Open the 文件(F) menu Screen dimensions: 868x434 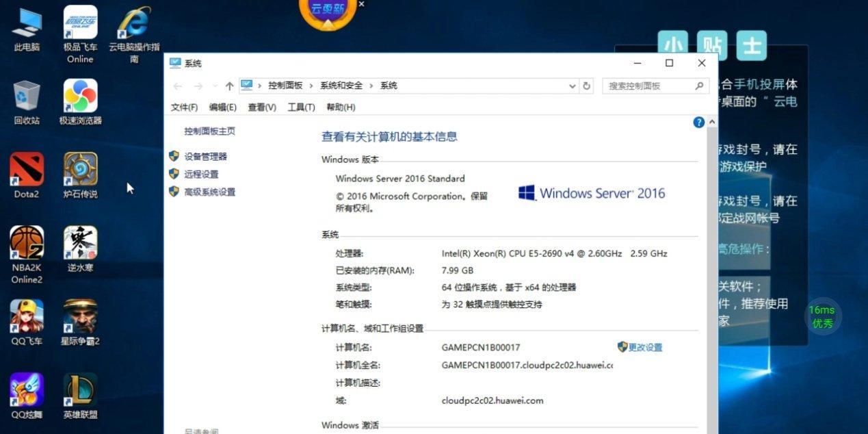[184, 107]
